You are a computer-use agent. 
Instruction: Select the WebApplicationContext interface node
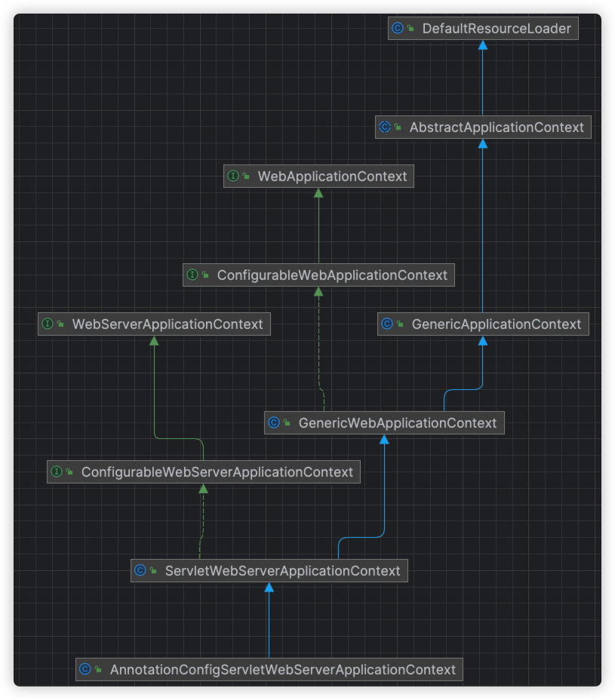point(318,177)
